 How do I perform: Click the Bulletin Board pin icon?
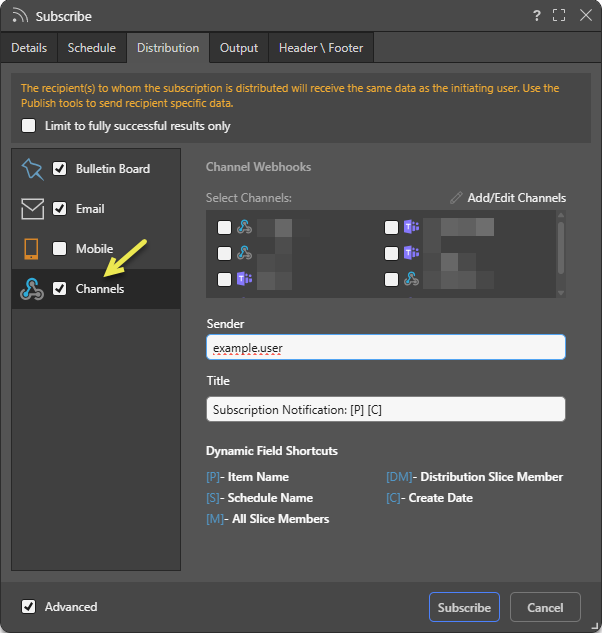tap(32, 169)
